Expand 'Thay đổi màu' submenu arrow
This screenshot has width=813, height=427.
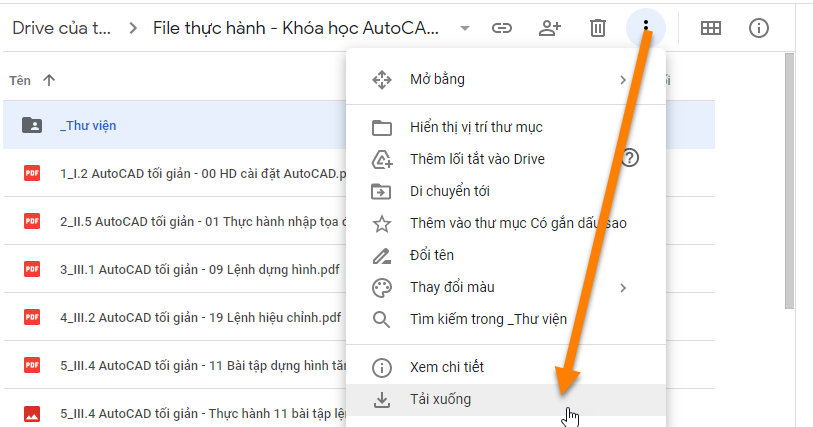pyautogui.click(x=623, y=288)
